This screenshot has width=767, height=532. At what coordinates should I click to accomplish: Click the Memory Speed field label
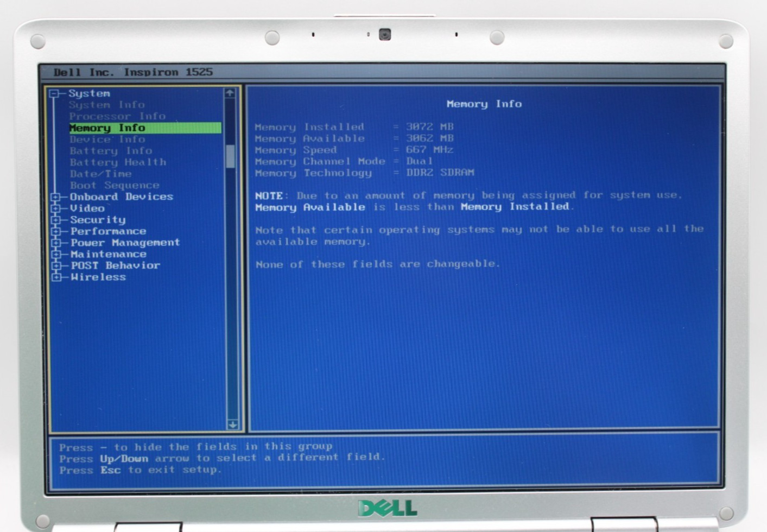pyautogui.click(x=296, y=150)
